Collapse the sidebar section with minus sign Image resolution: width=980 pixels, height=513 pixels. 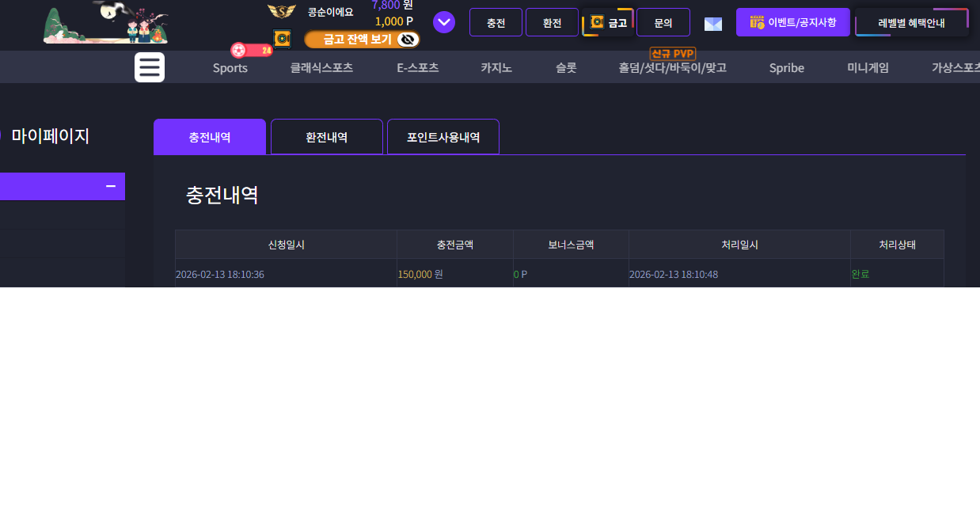coord(111,186)
